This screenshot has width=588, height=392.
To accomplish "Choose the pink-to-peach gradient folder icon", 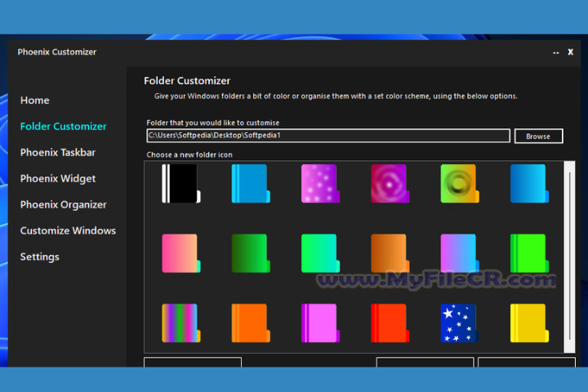I will 181,253.
